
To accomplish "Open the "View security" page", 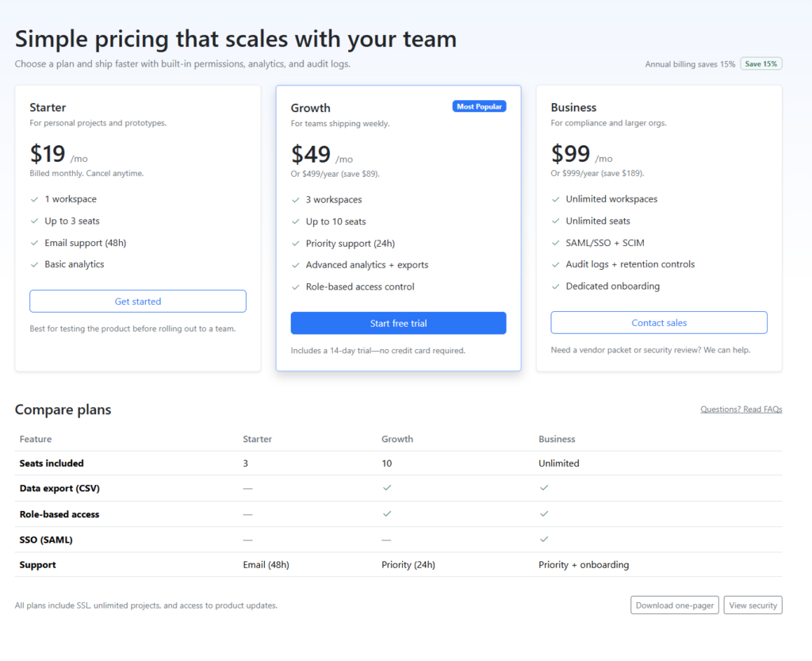I will [x=753, y=605].
